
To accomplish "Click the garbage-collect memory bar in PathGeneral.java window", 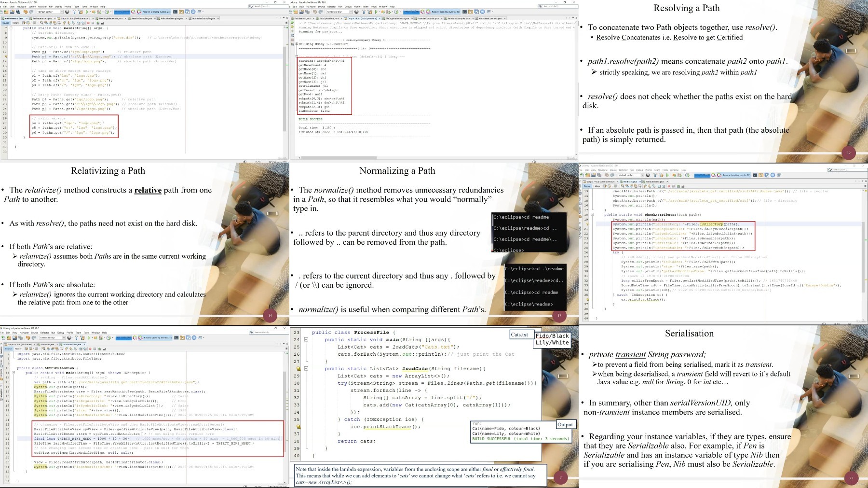I will tap(122, 12).
